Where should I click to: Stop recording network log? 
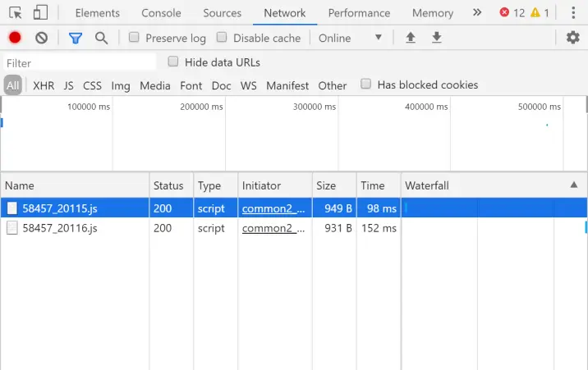(15, 38)
